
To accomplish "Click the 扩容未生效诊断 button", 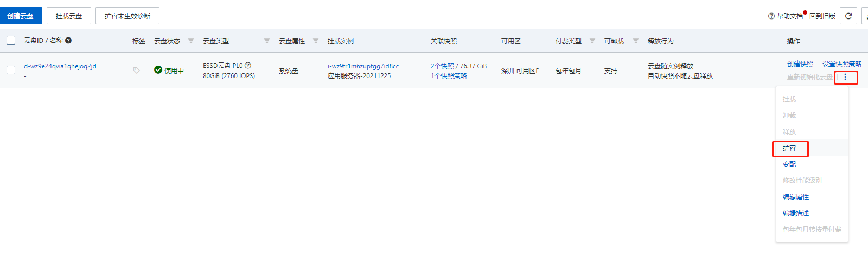I will [127, 16].
